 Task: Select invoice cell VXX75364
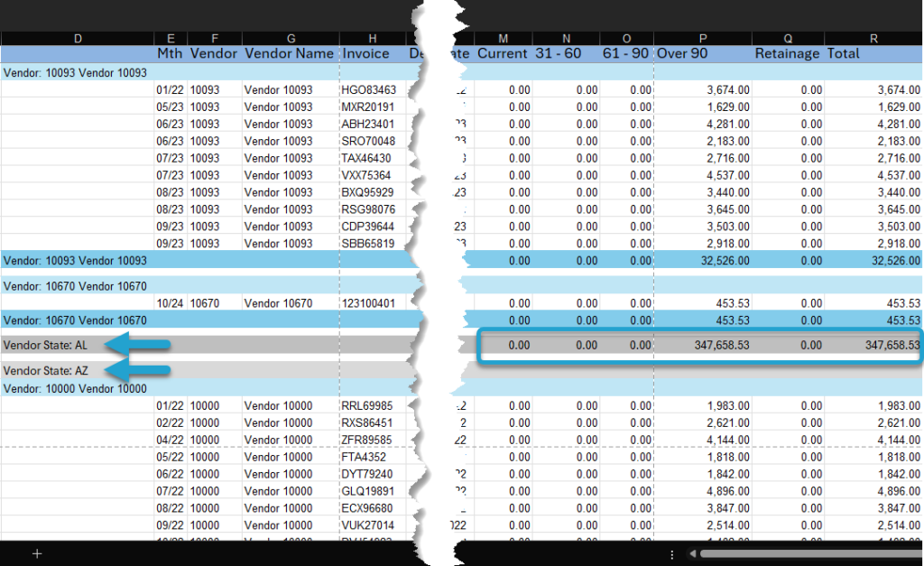coord(373,176)
